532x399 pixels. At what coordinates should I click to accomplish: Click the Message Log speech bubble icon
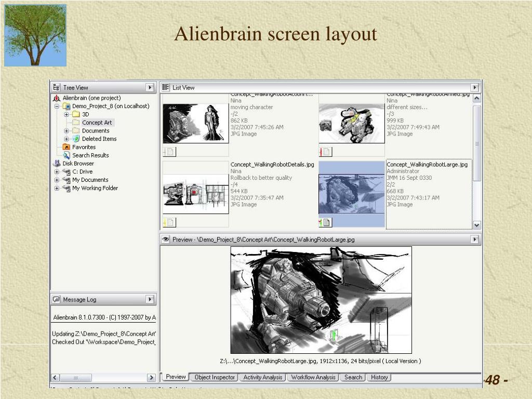click(56, 299)
